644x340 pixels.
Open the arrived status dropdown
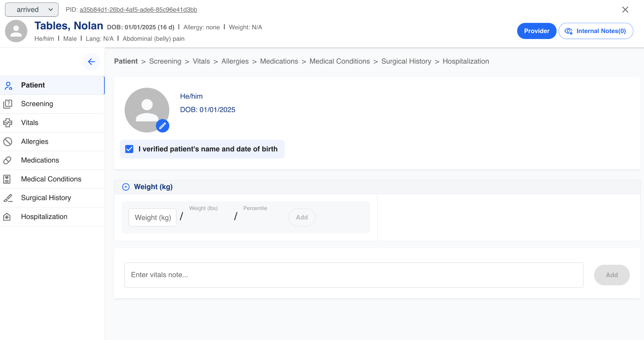point(32,10)
